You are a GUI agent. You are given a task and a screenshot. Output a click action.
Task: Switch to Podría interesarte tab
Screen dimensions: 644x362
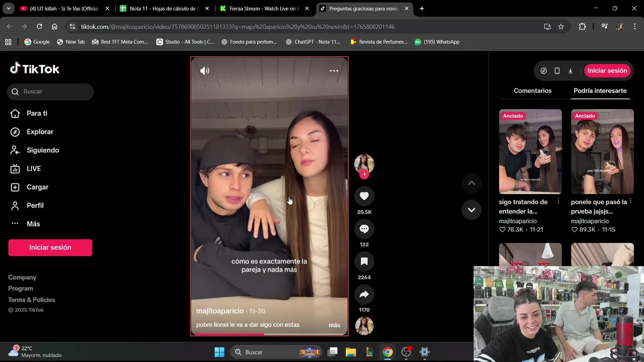600,91
